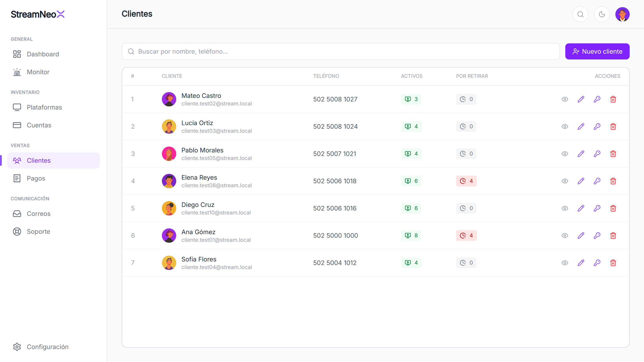The height and width of the screenshot is (362, 644).
Task: Toggle dark mode with the moon icon
Action: [x=602, y=14]
